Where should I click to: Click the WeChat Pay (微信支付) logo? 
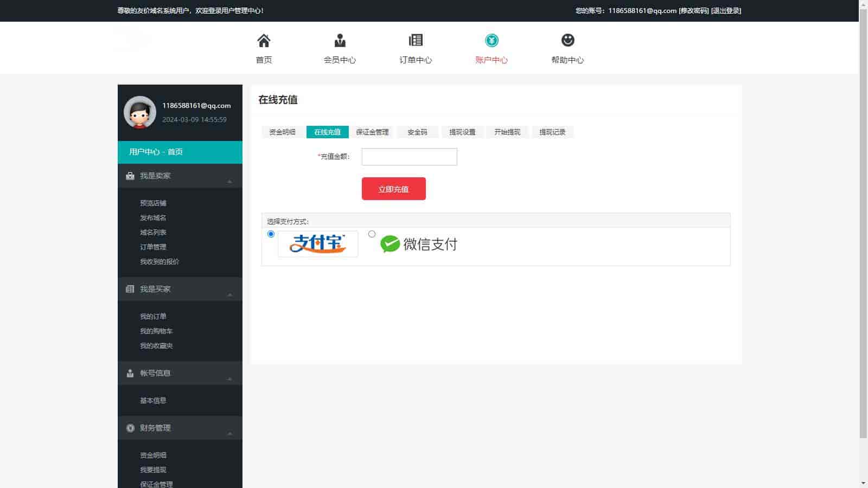[x=419, y=244]
